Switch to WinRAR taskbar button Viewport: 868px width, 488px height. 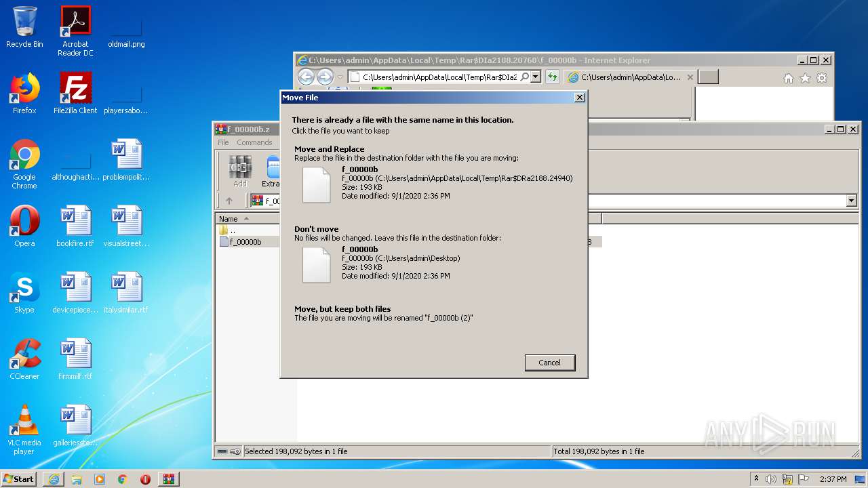tap(169, 479)
